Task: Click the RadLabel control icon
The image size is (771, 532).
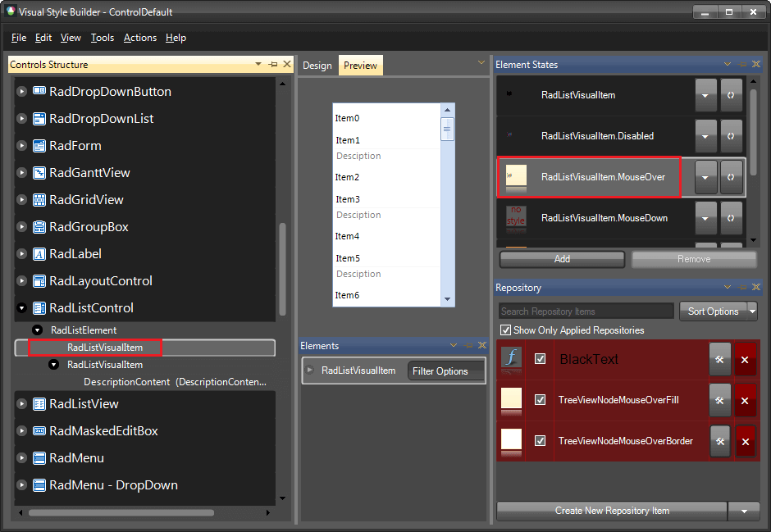Action: point(39,253)
